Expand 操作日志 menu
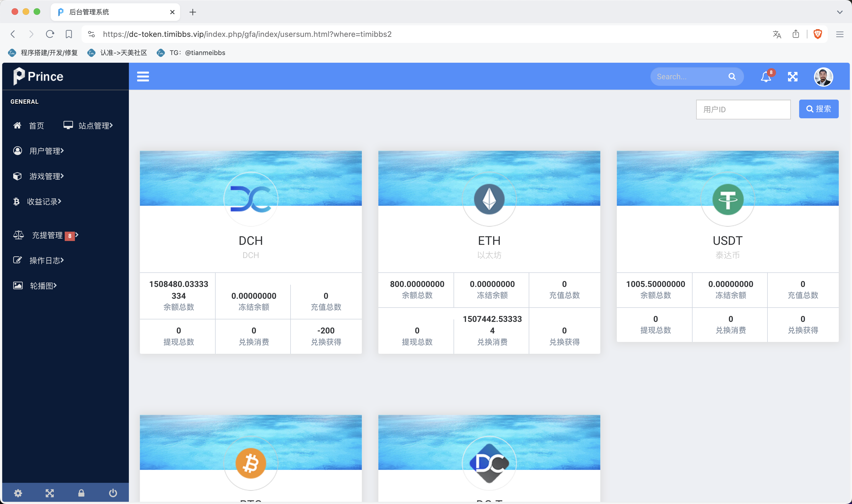This screenshot has height=504, width=852. pyautogui.click(x=38, y=260)
